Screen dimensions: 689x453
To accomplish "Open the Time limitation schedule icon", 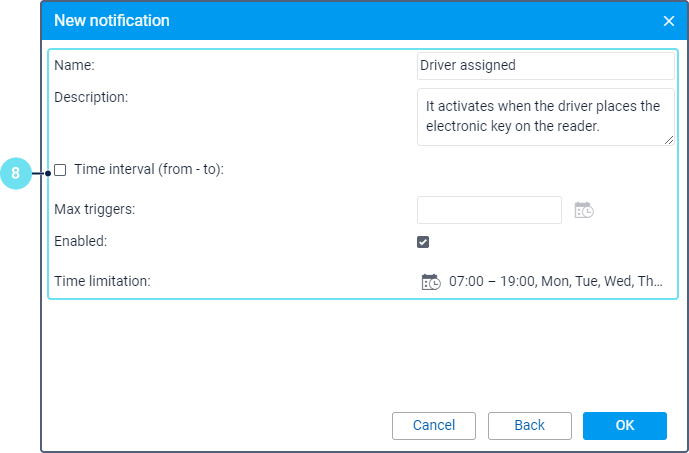I will pos(430,282).
